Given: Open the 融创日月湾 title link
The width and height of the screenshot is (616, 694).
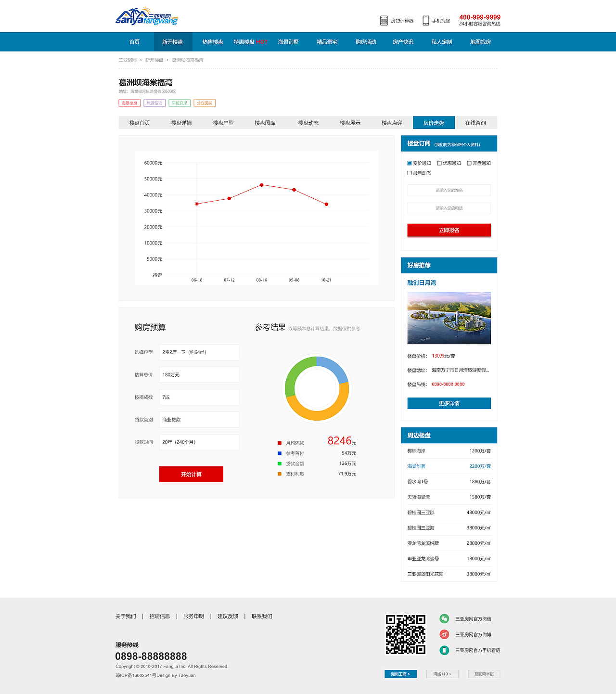Looking at the screenshot, I should tap(422, 283).
